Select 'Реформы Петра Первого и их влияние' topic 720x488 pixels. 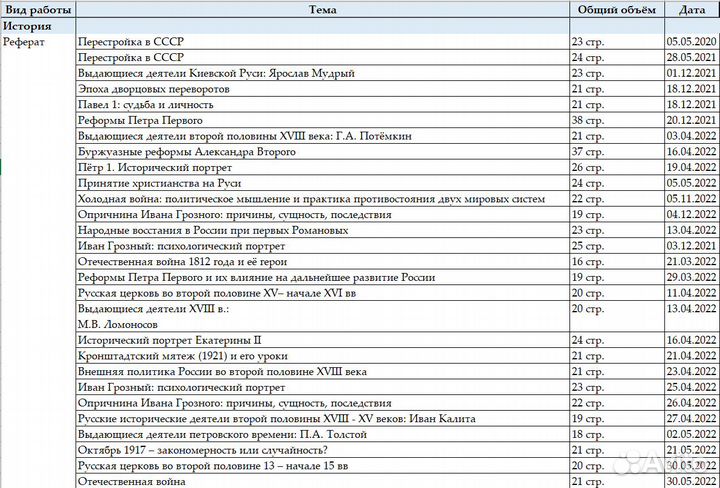pyautogui.click(x=322, y=277)
